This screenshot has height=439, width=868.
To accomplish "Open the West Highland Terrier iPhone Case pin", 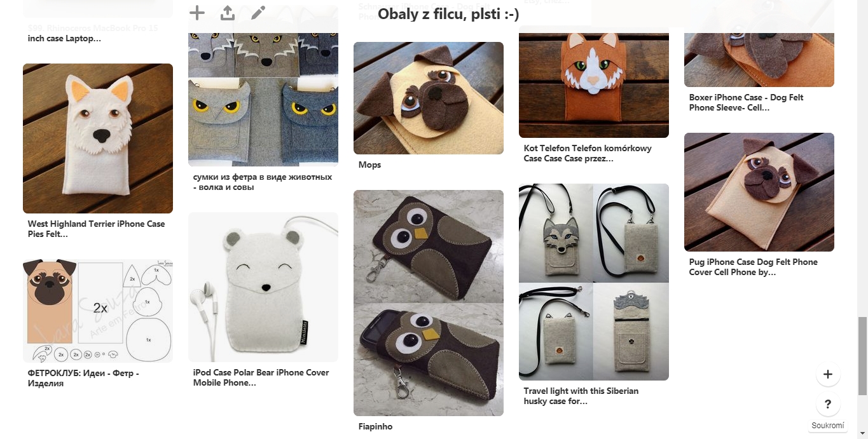I will [98, 138].
